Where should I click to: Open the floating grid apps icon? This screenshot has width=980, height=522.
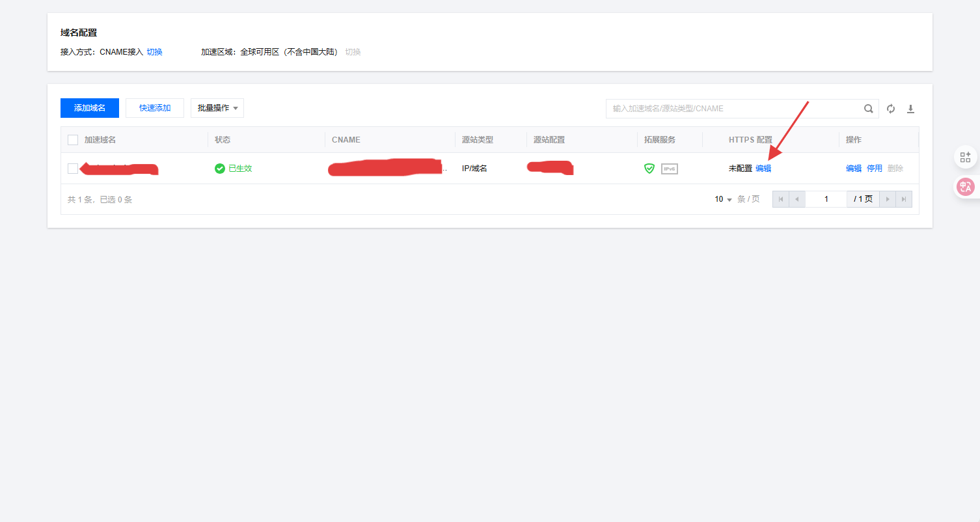pos(965,157)
